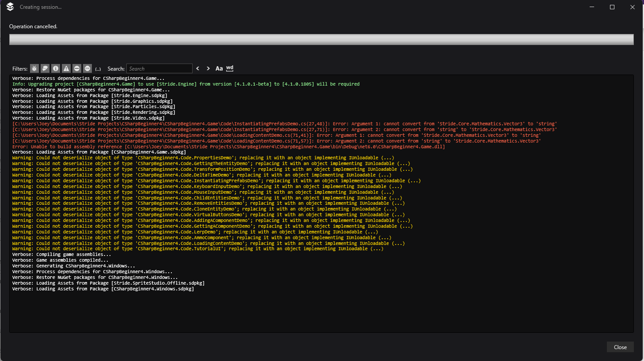Click the Stride logo in the title bar

pyautogui.click(x=10, y=7)
